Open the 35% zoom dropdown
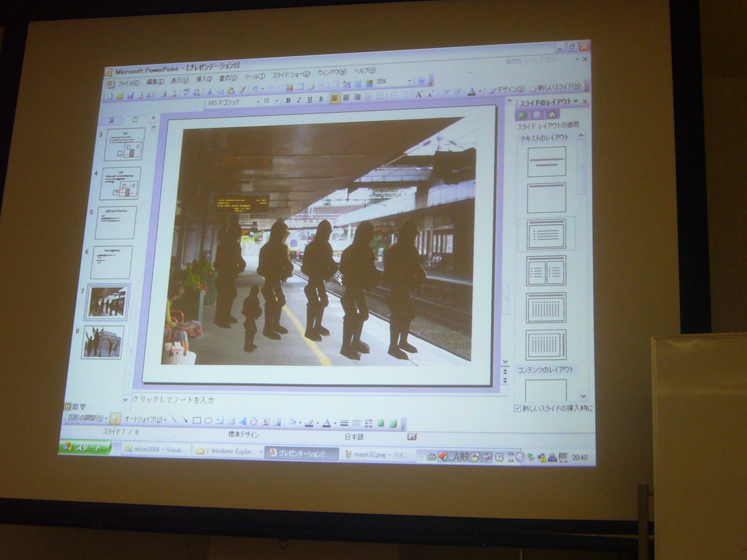 [410, 81]
